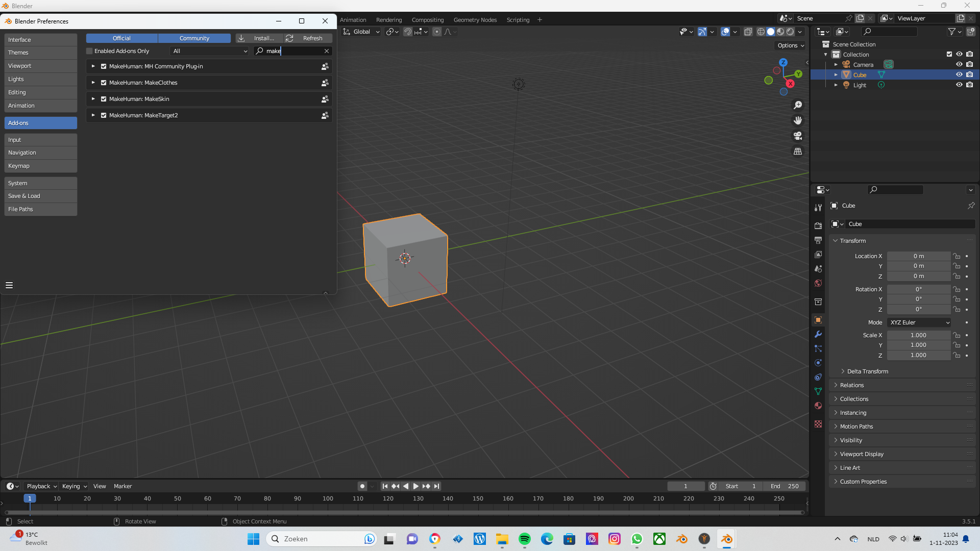This screenshot has width=980, height=551.
Task: Open the Scene properties tab
Action: (x=818, y=268)
